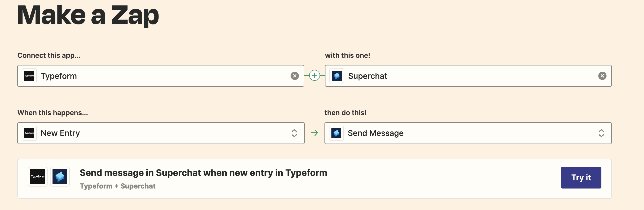Open the New Entry trigger dropdown
This screenshot has height=210, width=644.
point(160,133)
